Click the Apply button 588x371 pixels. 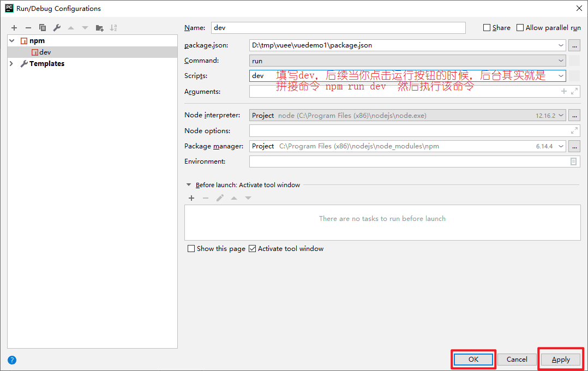click(x=561, y=360)
